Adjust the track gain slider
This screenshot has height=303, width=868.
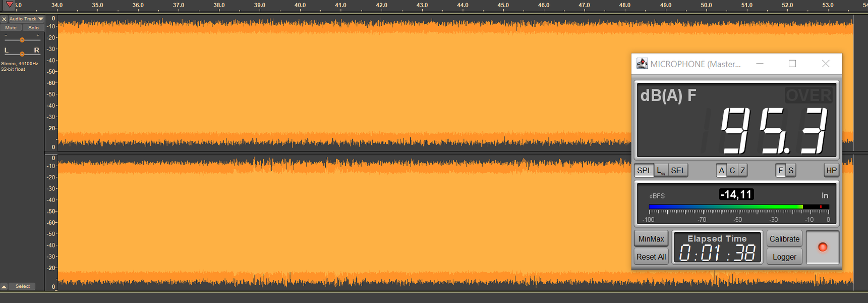[22, 39]
